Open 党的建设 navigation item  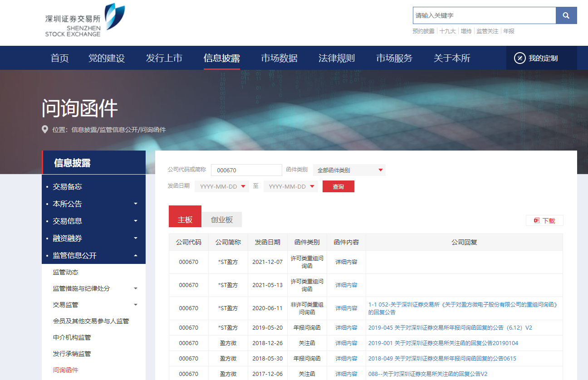(107, 58)
